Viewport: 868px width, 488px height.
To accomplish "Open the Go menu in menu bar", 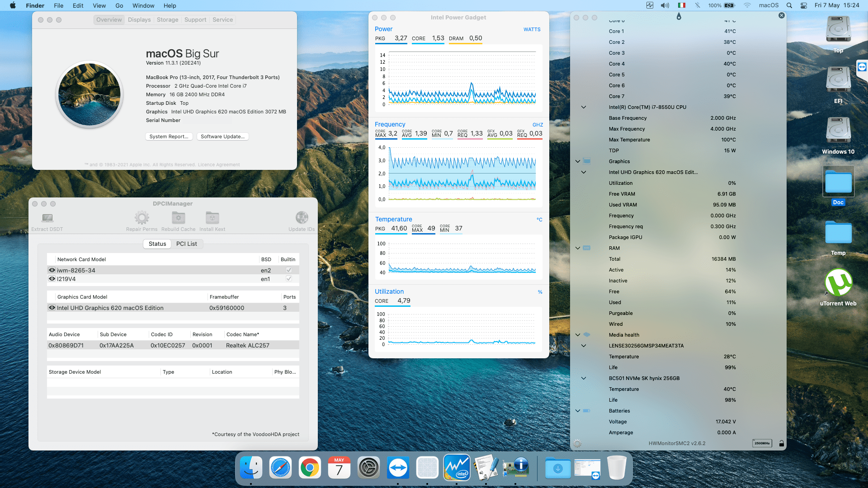I will 119,5.
